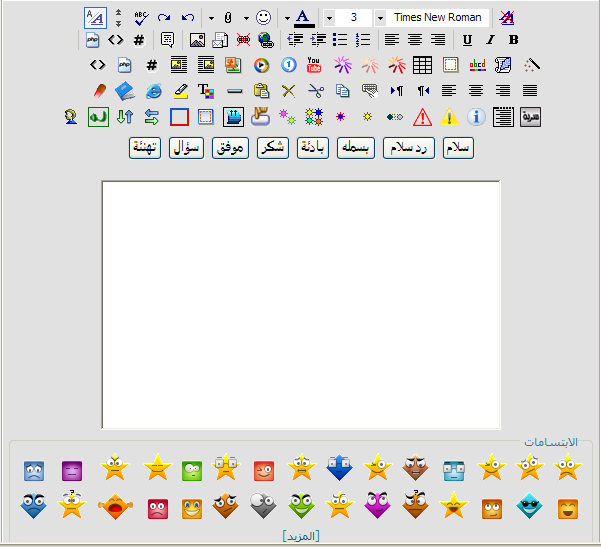Expand the smiley face dropdown arrow
The height and width of the screenshot is (547, 601).
click(286, 18)
